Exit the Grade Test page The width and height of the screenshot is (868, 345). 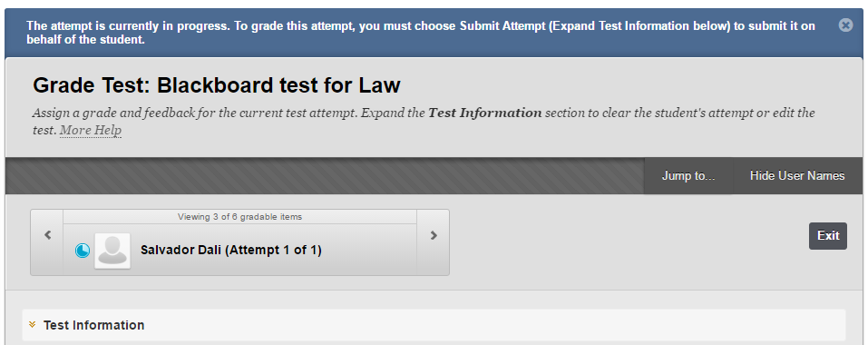tap(828, 236)
